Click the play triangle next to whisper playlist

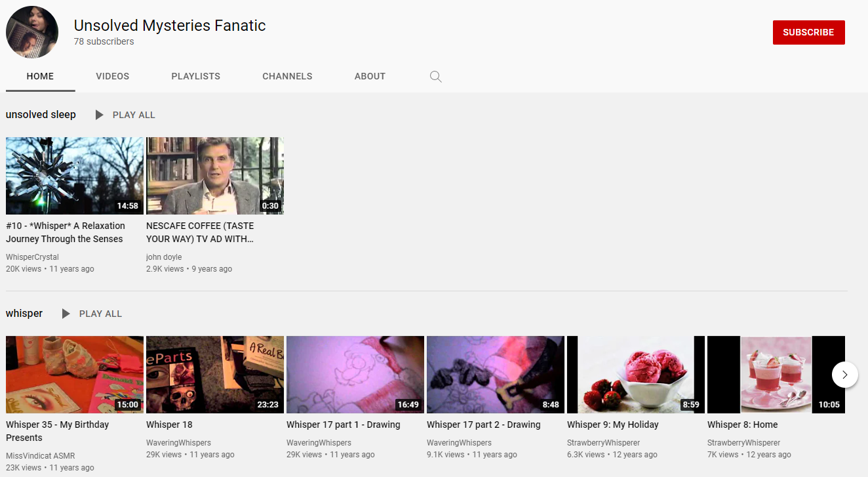click(66, 314)
